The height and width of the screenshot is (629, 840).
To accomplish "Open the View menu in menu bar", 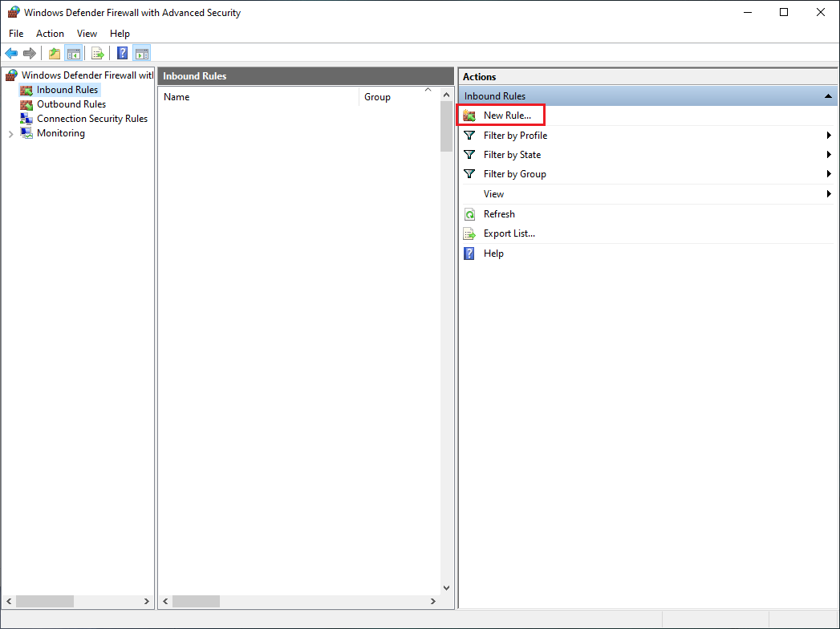I will pyautogui.click(x=87, y=33).
